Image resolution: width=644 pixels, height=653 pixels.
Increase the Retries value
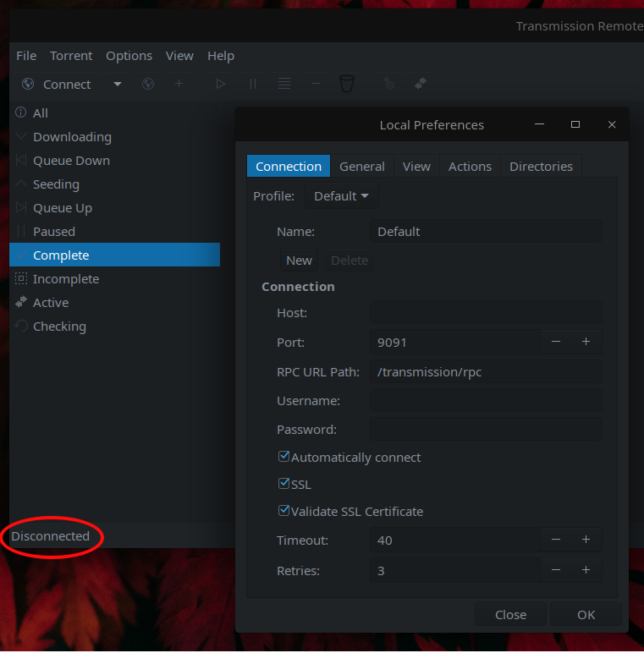pyautogui.click(x=586, y=570)
